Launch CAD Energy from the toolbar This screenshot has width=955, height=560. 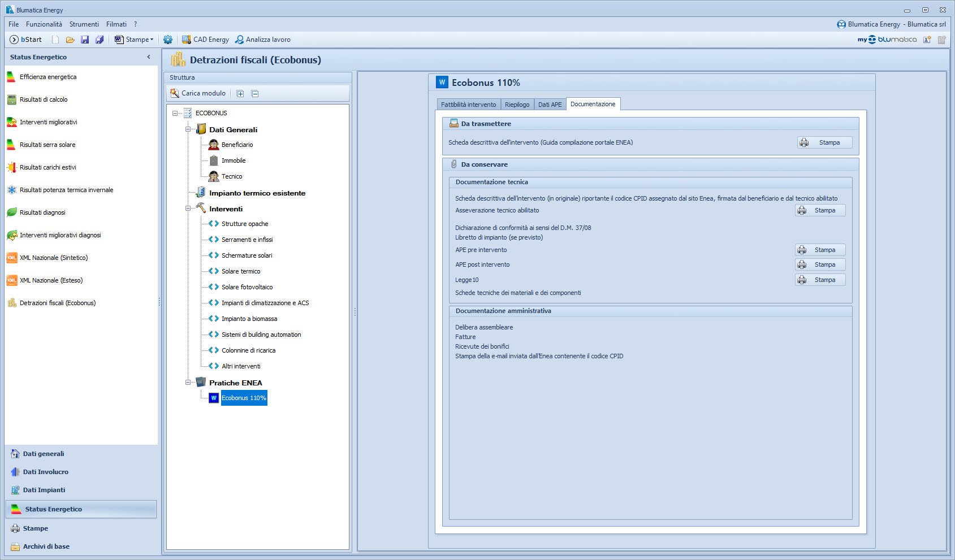pyautogui.click(x=205, y=40)
